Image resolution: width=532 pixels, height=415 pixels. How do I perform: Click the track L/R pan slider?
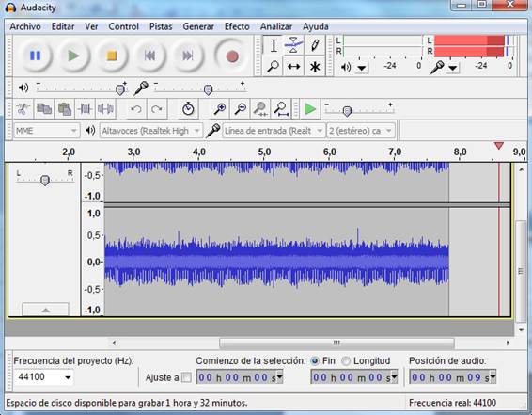click(x=45, y=180)
